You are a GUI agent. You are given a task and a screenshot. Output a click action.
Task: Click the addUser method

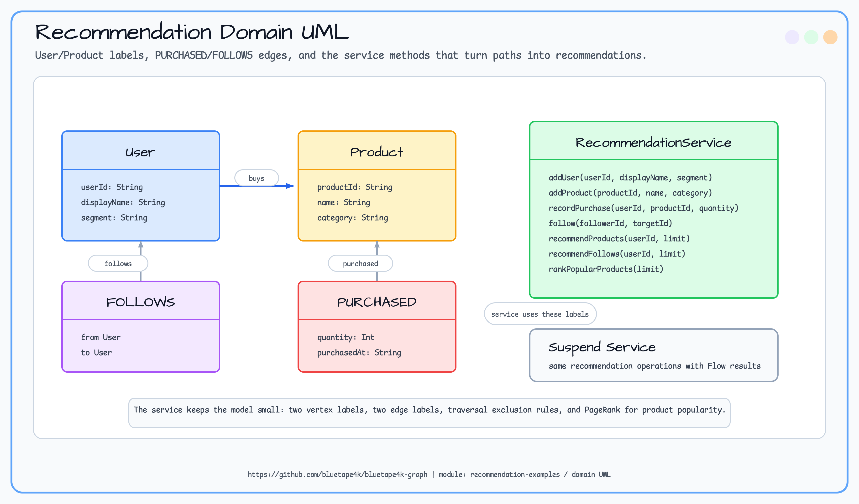pos(630,178)
